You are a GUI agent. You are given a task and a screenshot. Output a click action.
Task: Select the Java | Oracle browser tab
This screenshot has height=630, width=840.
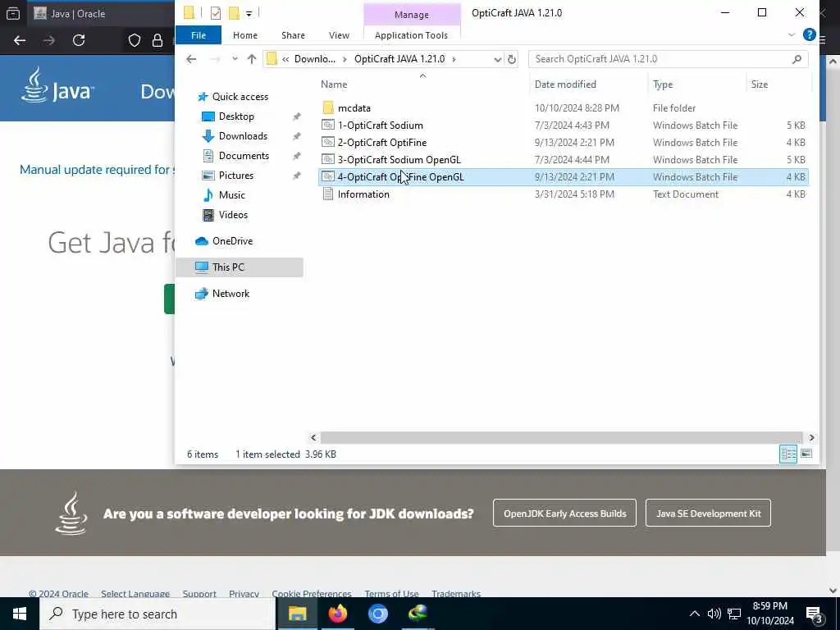(x=102, y=13)
